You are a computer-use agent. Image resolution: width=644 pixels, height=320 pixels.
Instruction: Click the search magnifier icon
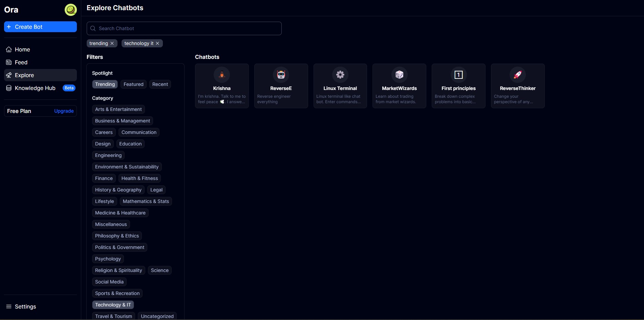(x=93, y=28)
